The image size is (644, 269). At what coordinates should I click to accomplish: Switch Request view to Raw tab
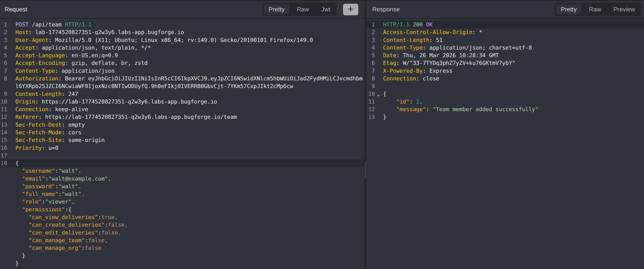pyautogui.click(x=302, y=9)
